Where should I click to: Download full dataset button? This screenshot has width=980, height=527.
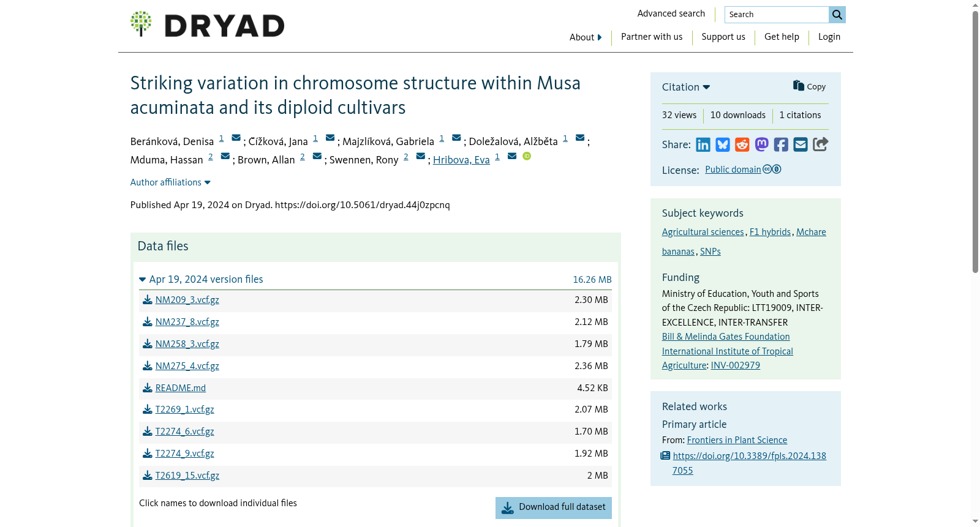click(x=554, y=508)
